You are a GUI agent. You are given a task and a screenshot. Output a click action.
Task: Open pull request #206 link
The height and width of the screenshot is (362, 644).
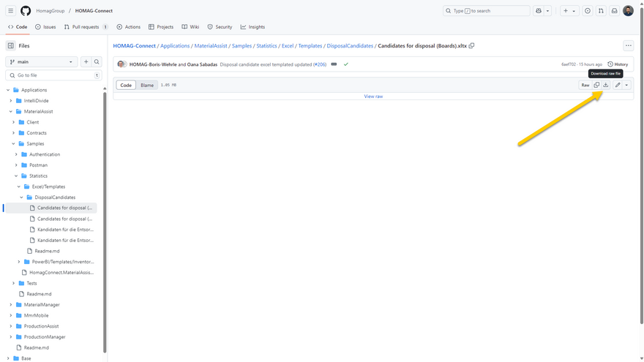coord(320,64)
